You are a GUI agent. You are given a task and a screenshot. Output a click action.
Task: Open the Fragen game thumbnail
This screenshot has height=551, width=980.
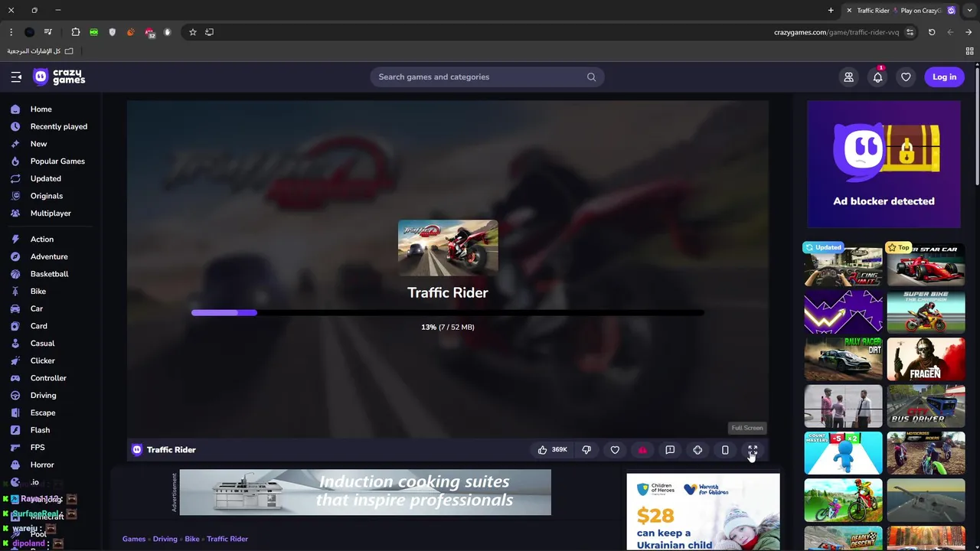(926, 360)
